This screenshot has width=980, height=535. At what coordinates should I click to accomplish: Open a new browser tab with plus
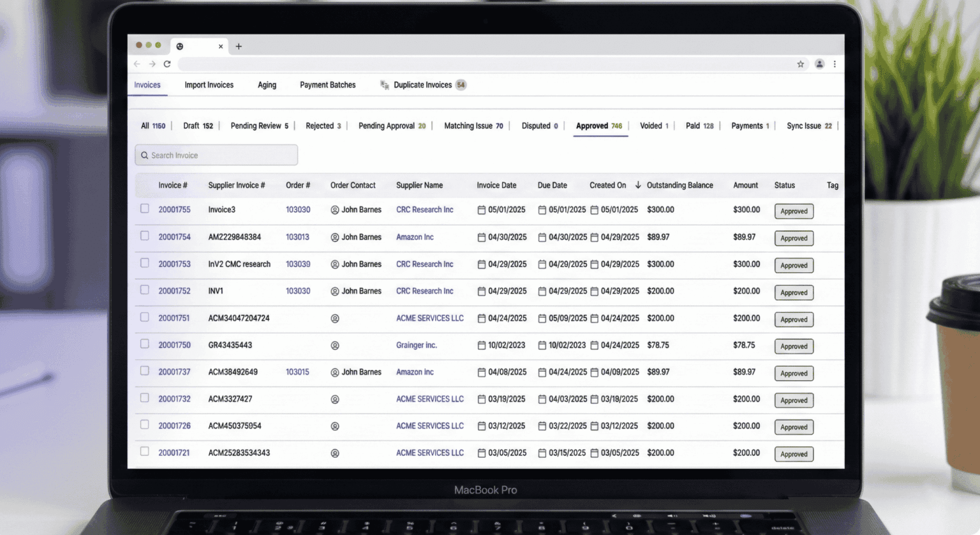239,46
